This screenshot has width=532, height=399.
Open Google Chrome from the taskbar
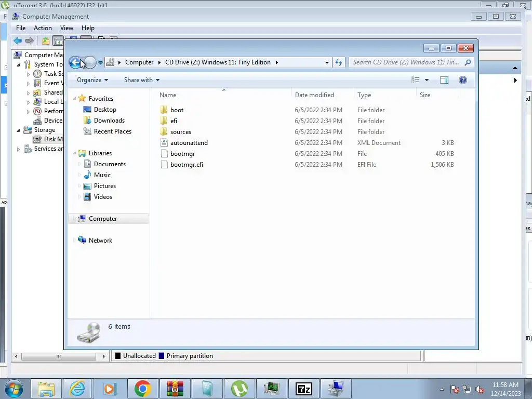[142, 389]
